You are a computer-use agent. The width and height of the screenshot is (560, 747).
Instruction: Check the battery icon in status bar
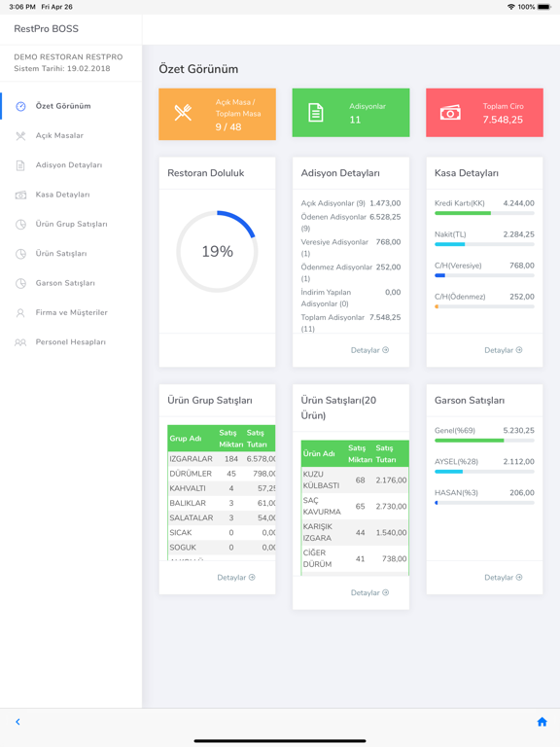click(544, 7)
